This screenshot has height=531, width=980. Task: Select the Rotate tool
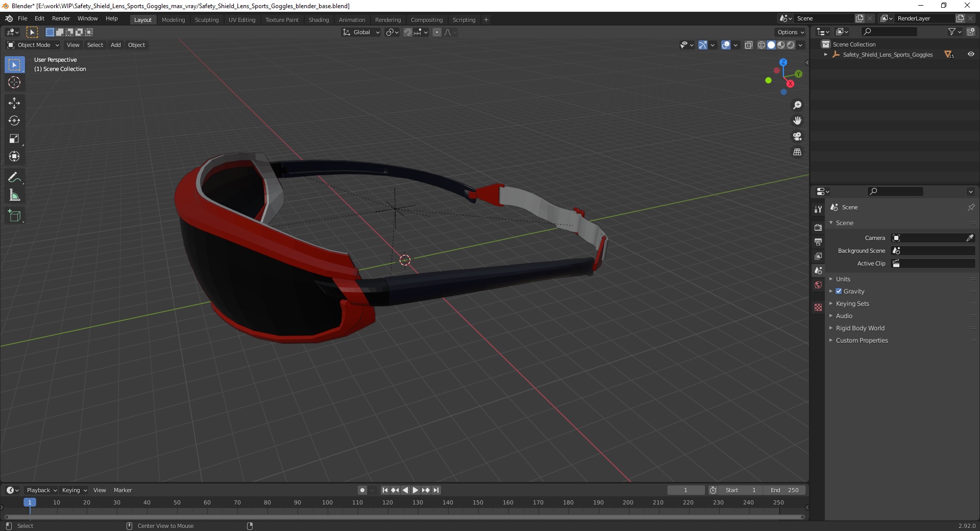click(x=14, y=121)
